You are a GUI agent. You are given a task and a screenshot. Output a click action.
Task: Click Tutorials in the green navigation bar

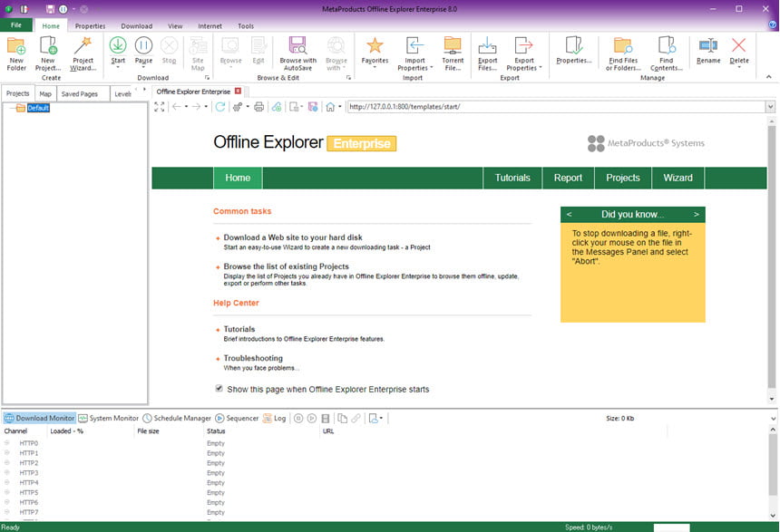pos(512,178)
